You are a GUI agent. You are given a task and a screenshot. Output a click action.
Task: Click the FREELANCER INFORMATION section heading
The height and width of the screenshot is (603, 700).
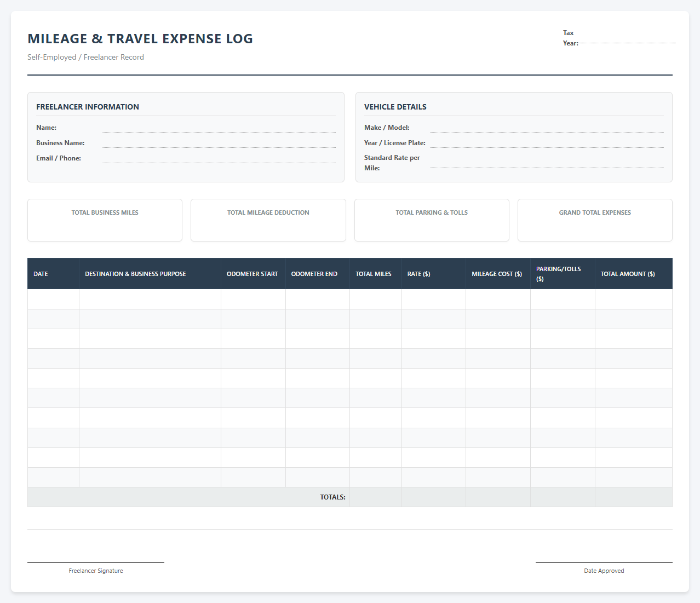88,107
